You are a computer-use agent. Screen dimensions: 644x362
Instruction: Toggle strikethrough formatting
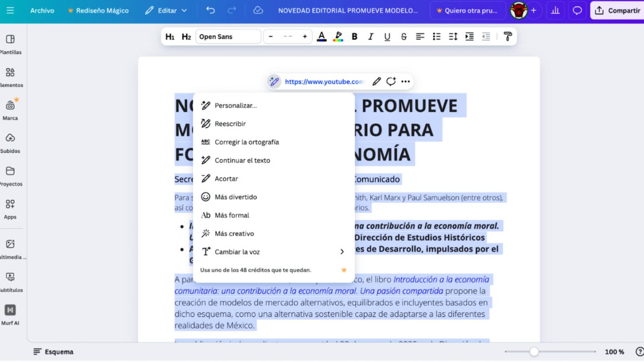pos(404,37)
